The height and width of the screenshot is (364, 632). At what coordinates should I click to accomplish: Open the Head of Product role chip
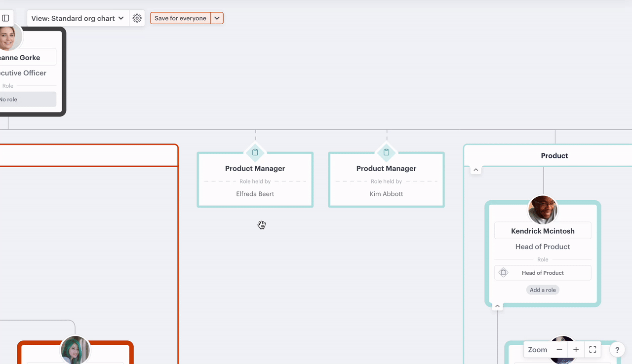(x=543, y=273)
